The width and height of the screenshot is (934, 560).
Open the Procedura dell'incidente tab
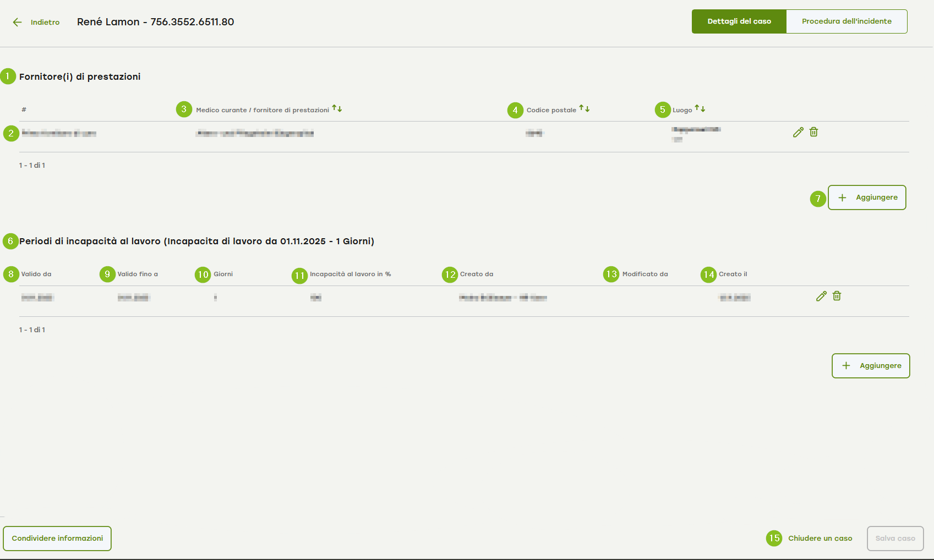click(x=846, y=21)
